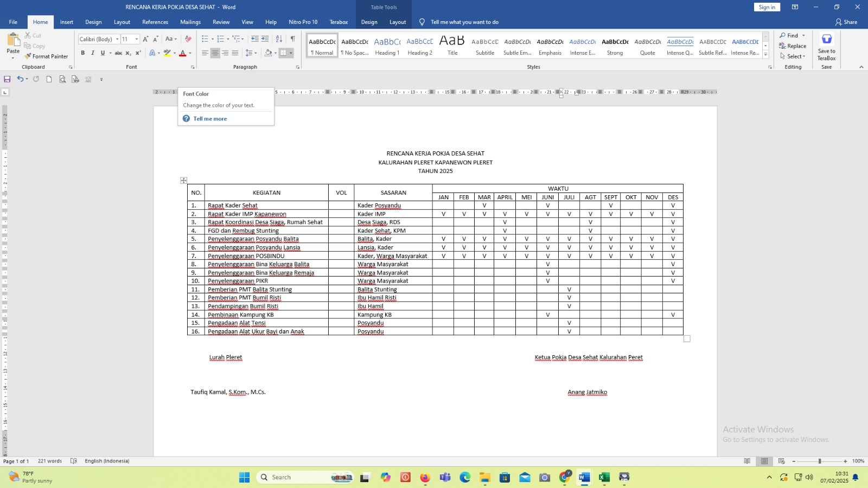The width and height of the screenshot is (868, 488).
Task: Apply Heading 1 style
Action: [387, 46]
